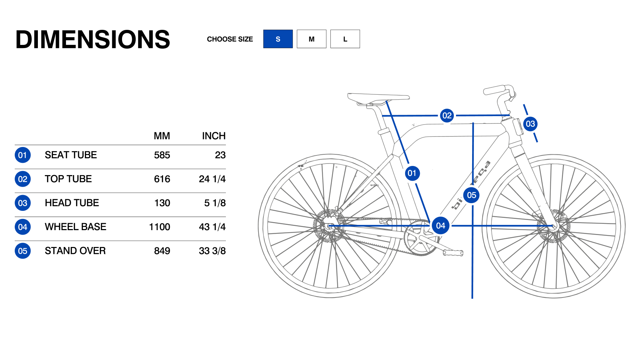Select the 05 stand over marker on diagram
644x341 pixels.
(471, 195)
